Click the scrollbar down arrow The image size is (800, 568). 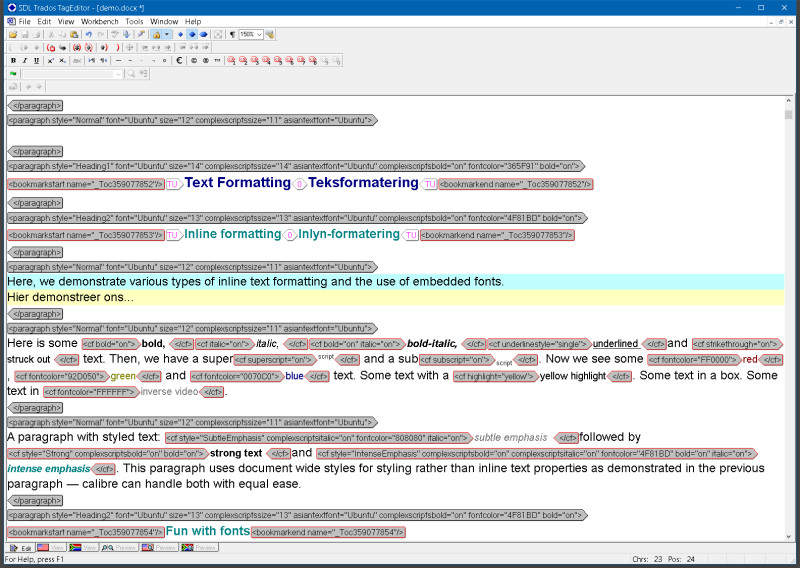[x=789, y=536]
